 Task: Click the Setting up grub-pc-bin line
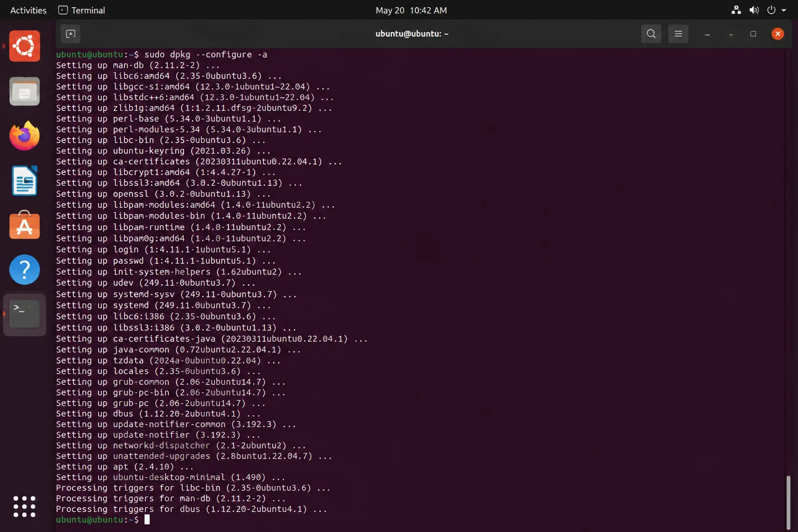[x=171, y=393]
